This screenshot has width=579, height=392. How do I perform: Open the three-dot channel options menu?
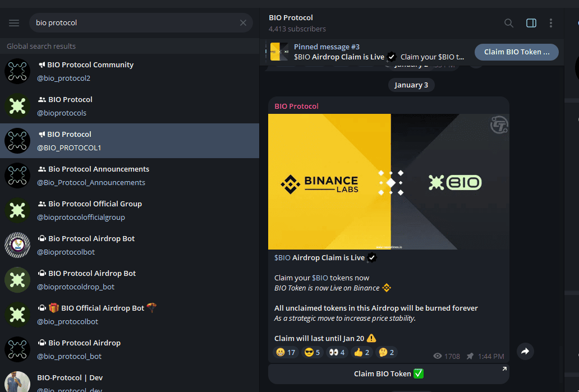point(551,23)
